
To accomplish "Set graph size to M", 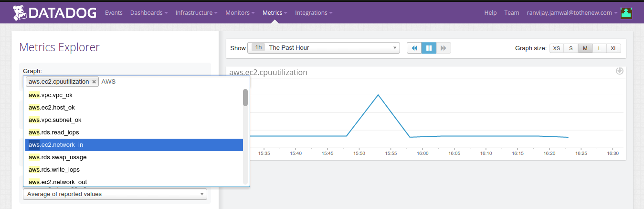I will pyautogui.click(x=585, y=48).
